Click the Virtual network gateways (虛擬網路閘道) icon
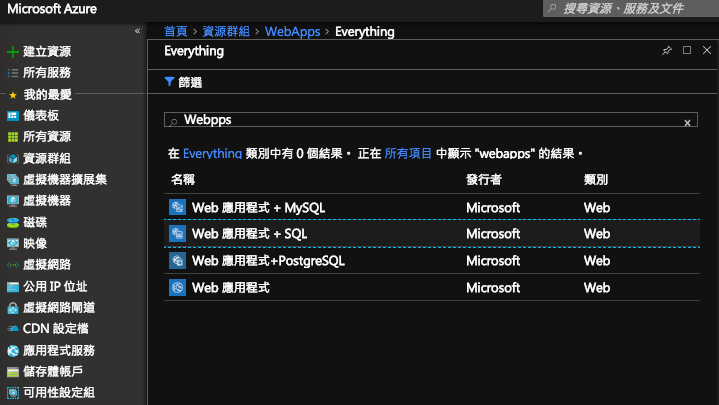Viewport: 719px width, 405px height. (x=13, y=308)
